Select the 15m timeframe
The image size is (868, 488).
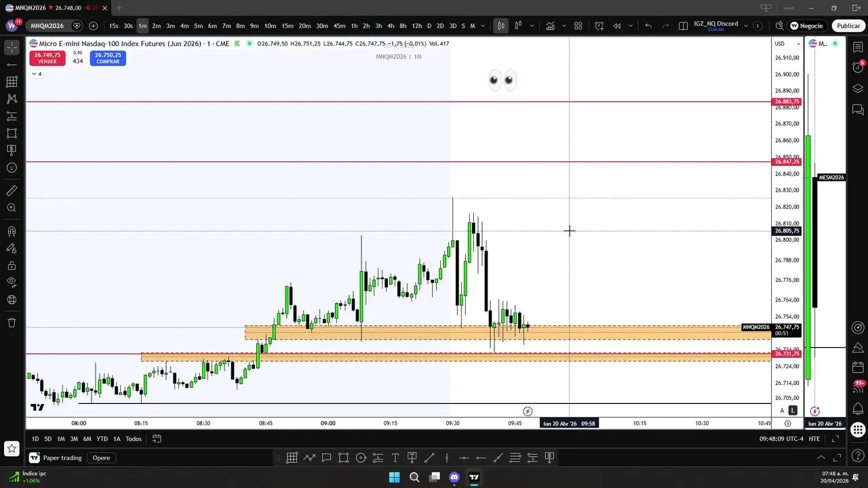288,26
